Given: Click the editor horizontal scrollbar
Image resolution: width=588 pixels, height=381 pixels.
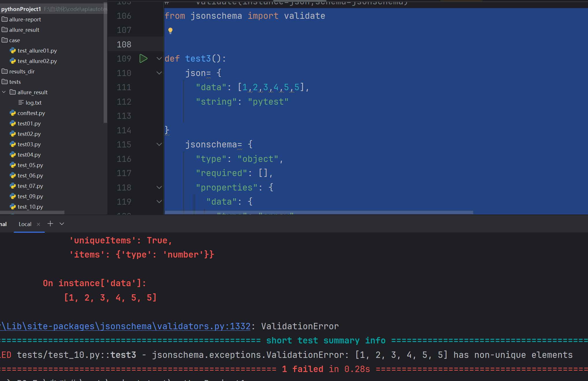Looking at the screenshot, I should [x=319, y=212].
